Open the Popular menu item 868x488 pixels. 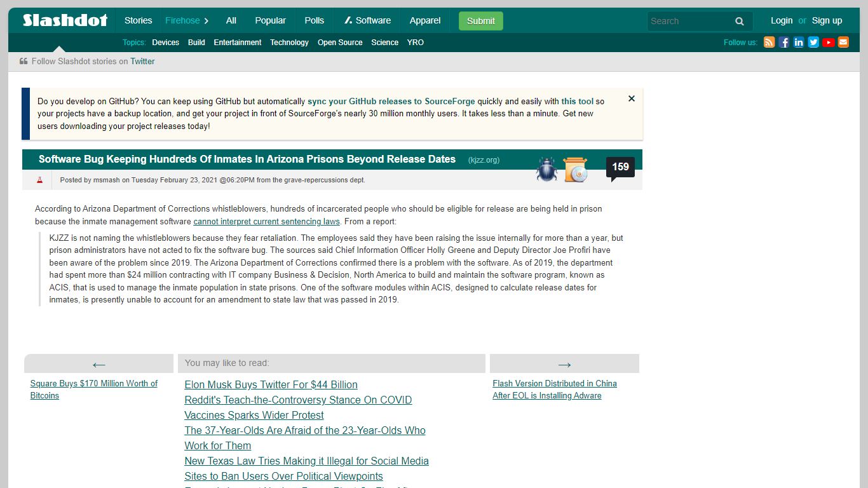[x=271, y=20]
